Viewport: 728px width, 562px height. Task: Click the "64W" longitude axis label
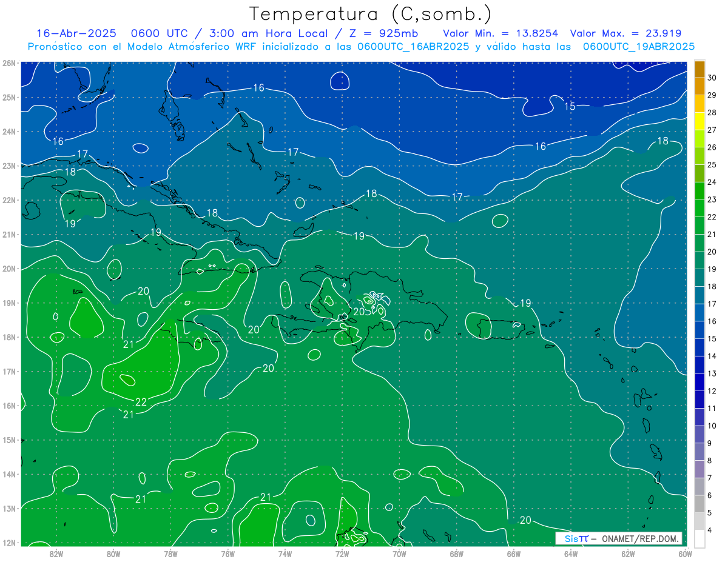pos(571,554)
